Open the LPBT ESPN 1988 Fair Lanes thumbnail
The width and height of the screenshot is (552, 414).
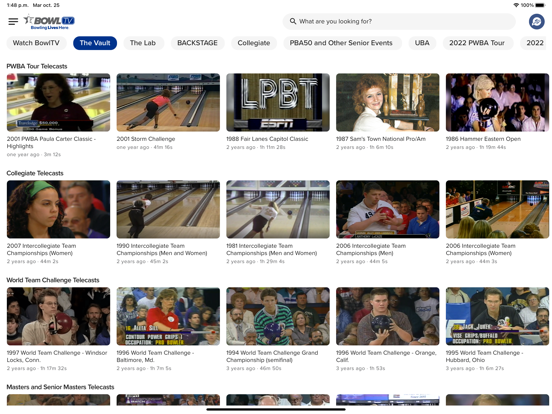tap(278, 102)
